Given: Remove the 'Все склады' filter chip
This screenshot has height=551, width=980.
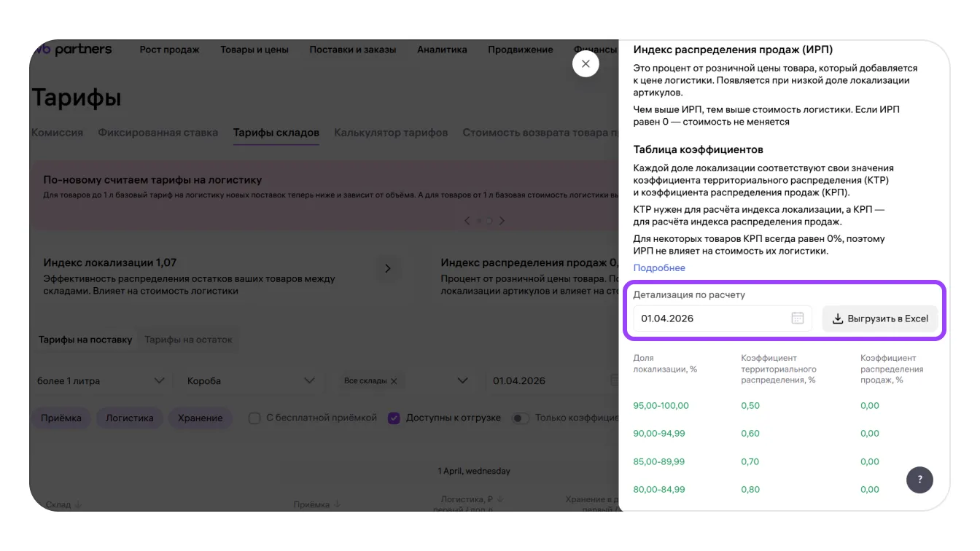Looking at the screenshot, I should pos(394,381).
